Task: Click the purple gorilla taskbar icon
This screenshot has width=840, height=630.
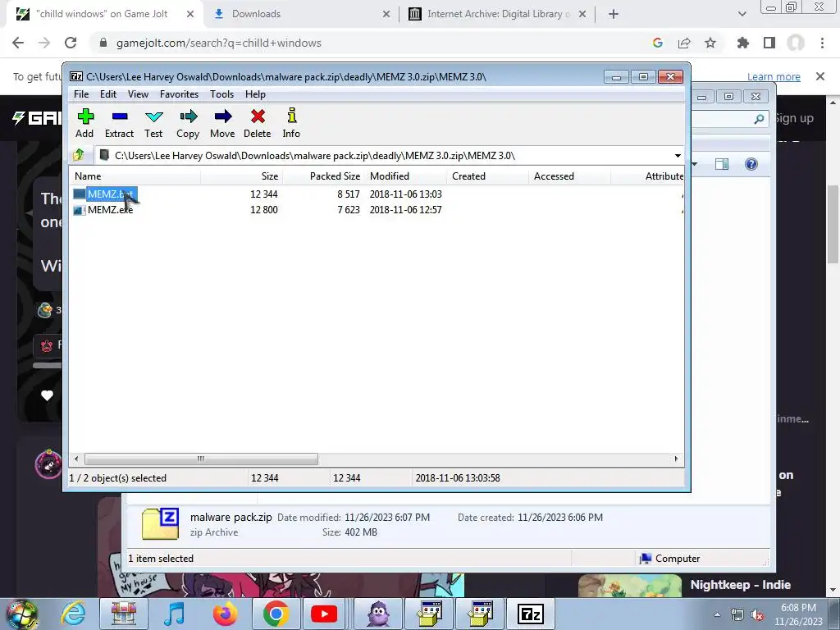Action: coord(379,614)
